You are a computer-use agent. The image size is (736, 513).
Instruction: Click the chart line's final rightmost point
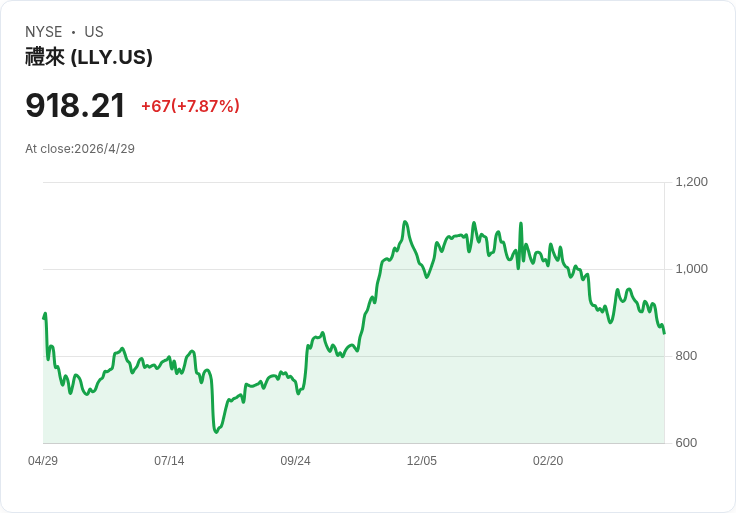[x=664, y=333]
